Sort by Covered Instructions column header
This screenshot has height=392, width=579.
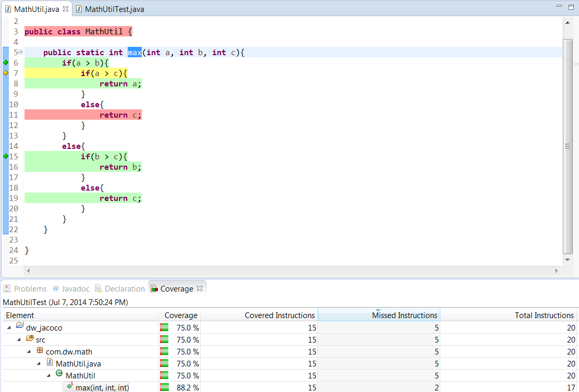click(x=259, y=315)
